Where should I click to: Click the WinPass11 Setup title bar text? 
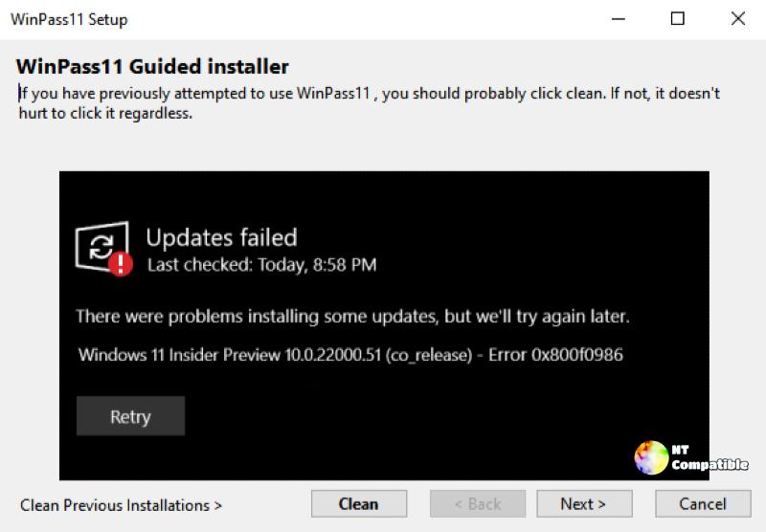(69, 19)
